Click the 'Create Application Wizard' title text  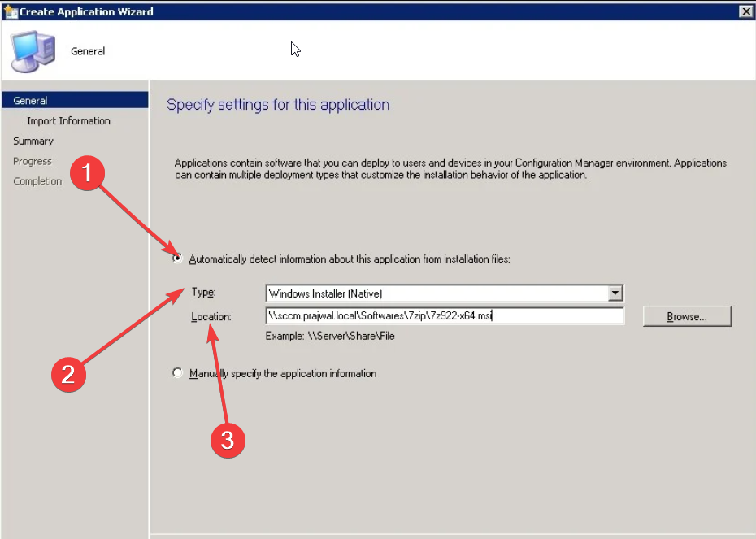click(x=86, y=11)
